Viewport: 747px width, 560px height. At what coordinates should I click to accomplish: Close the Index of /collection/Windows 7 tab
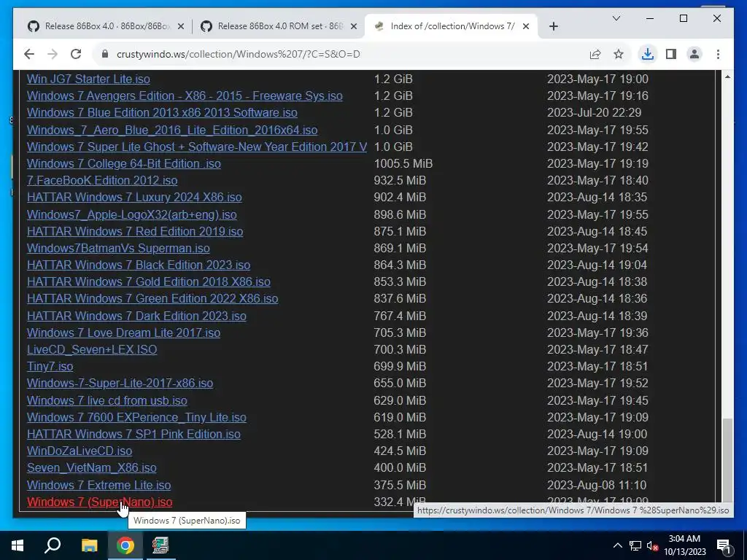[x=526, y=26]
